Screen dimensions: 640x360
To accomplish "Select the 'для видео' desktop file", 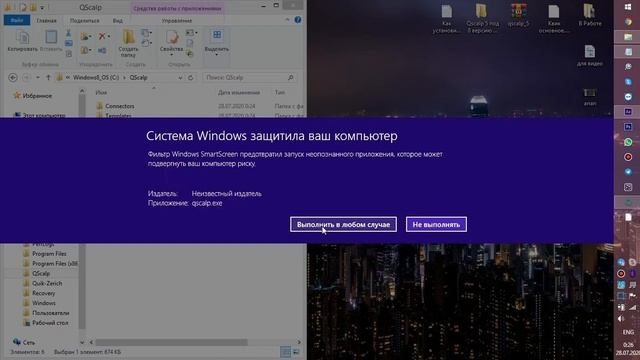I will coord(590,56).
